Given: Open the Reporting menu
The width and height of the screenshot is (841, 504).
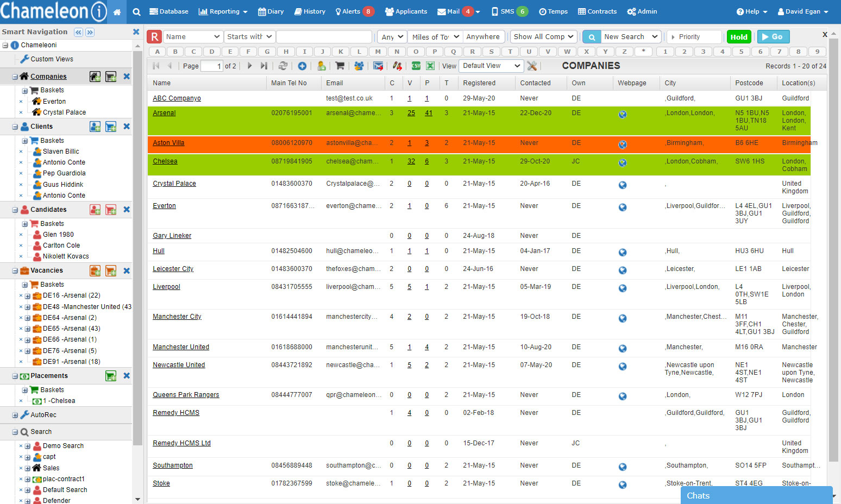Looking at the screenshot, I should coord(223,11).
